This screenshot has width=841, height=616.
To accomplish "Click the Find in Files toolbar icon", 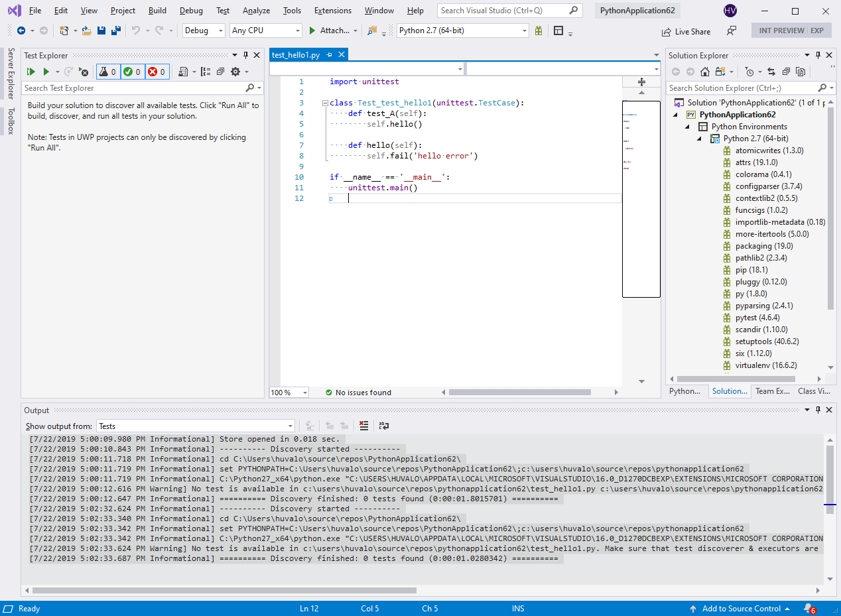I will click(372, 31).
